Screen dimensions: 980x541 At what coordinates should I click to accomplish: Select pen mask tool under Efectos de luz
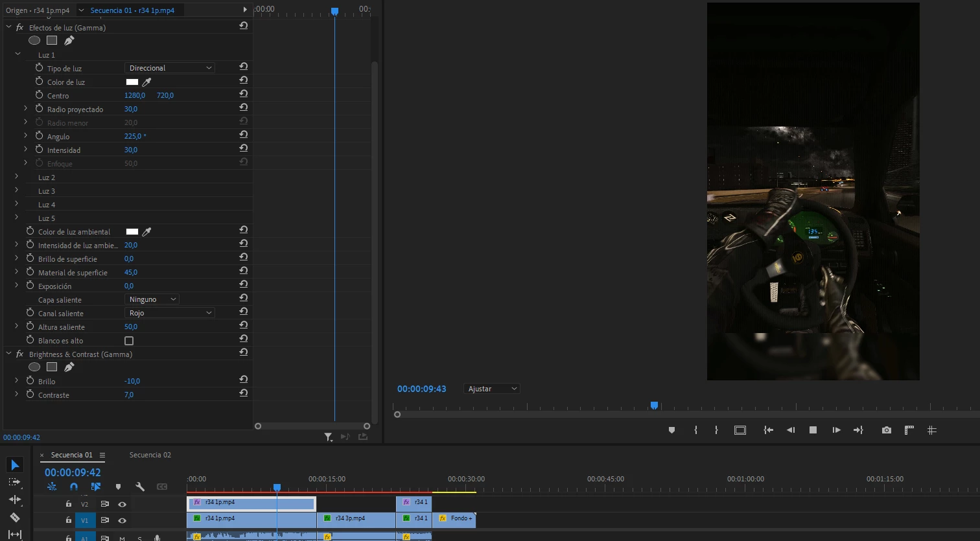69,40
